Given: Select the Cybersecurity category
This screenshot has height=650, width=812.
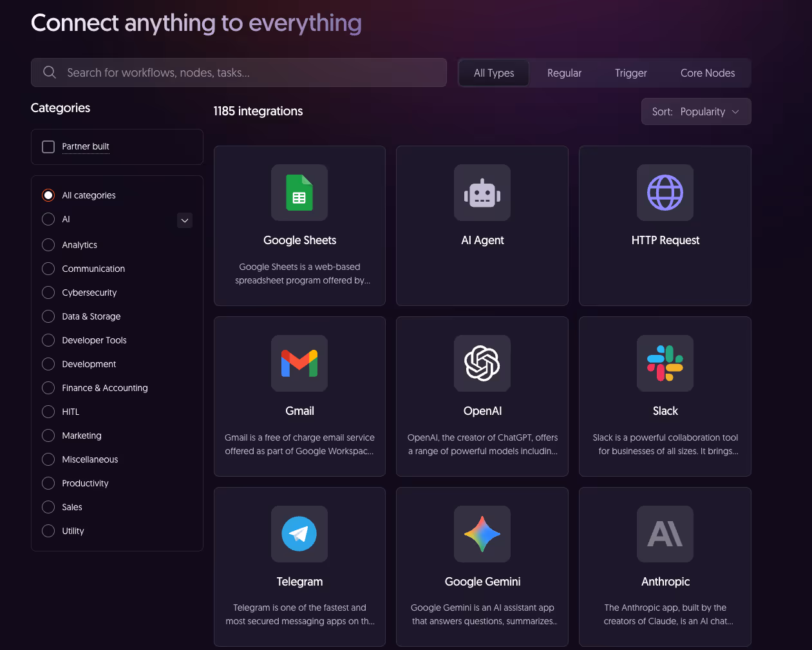Looking at the screenshot, I should pos(48,292).
